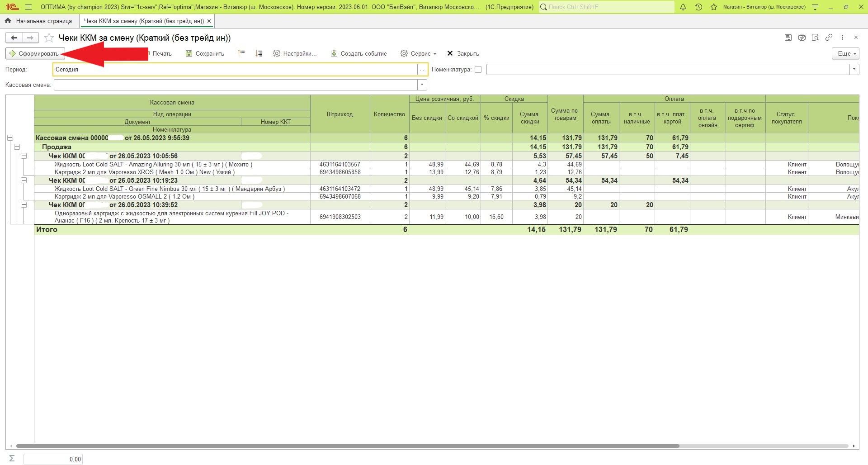Open the Кассовая смена dropdown list
868x465 pixels.
pos(422,85)
